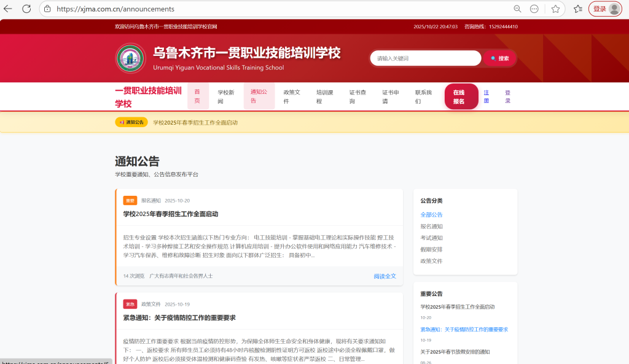
Task: Filter by 考试通知 category
Action: 431,238
